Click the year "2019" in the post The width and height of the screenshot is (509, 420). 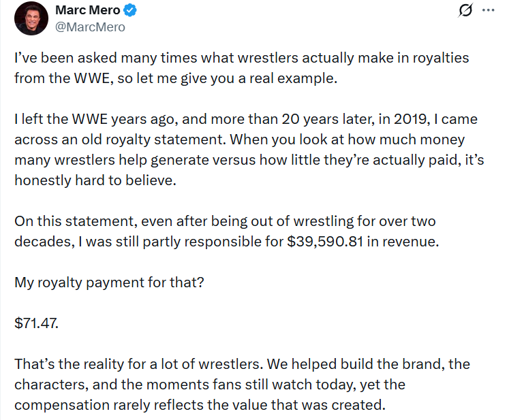pyautogui.click(x=393, y=120)
